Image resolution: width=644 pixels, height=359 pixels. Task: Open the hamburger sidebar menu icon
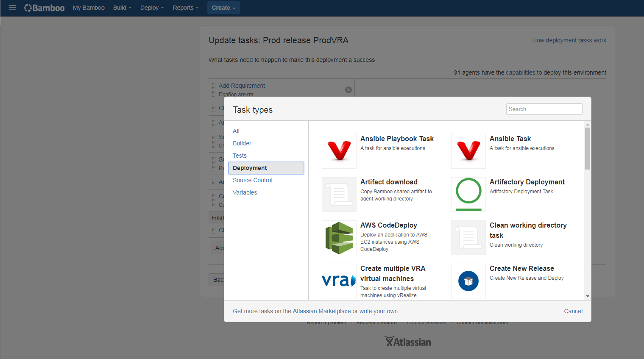12,8
